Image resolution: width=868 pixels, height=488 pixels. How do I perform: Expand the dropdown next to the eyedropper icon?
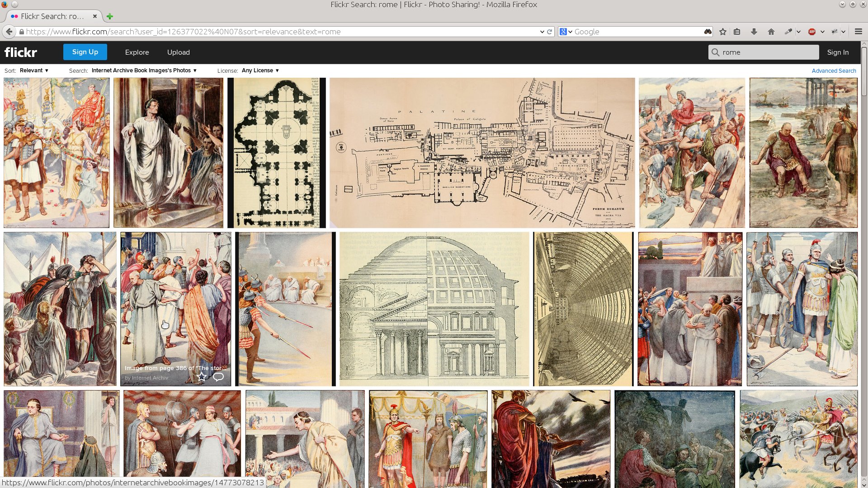tap(799, 32)
